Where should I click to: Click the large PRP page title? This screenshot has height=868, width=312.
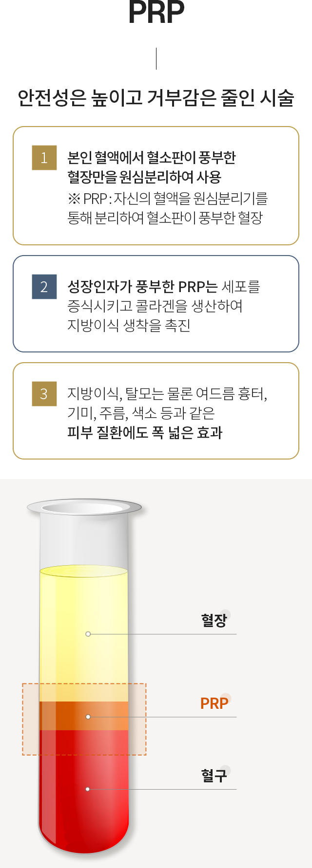click(x=156, y=12)
